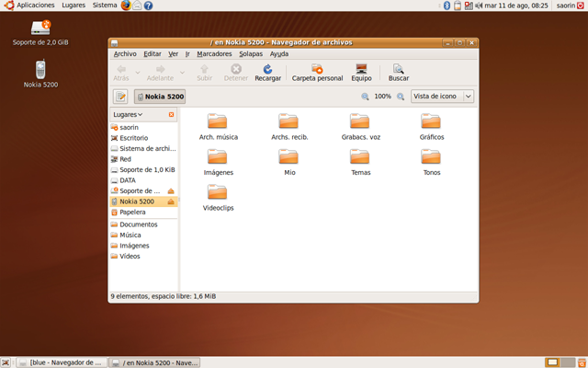Eject Nokia 5200 in sidebar
Screen dimensions: 588x368
coord(171,201)
